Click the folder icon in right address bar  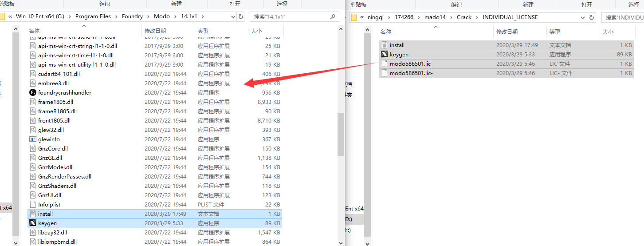354,17
